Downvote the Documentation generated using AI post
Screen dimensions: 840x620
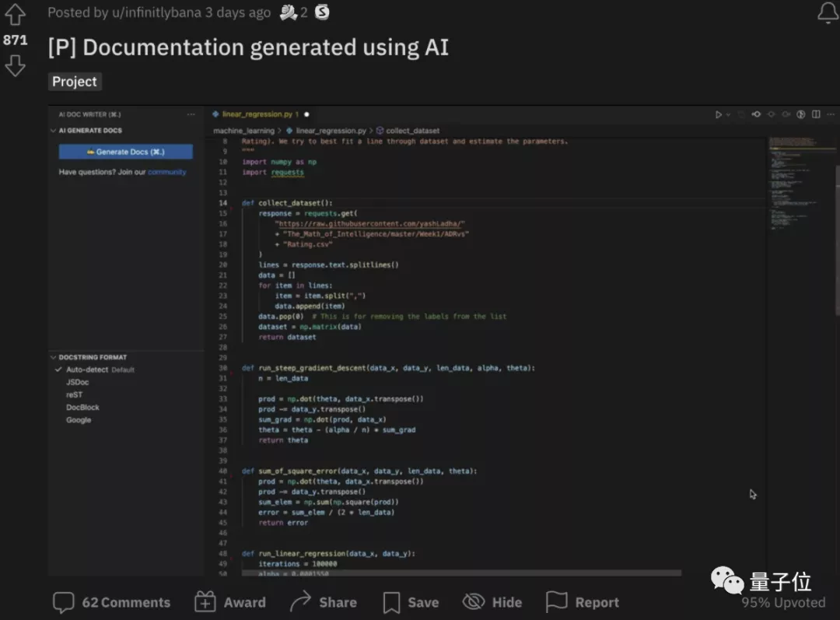click(x=15, y=66)
